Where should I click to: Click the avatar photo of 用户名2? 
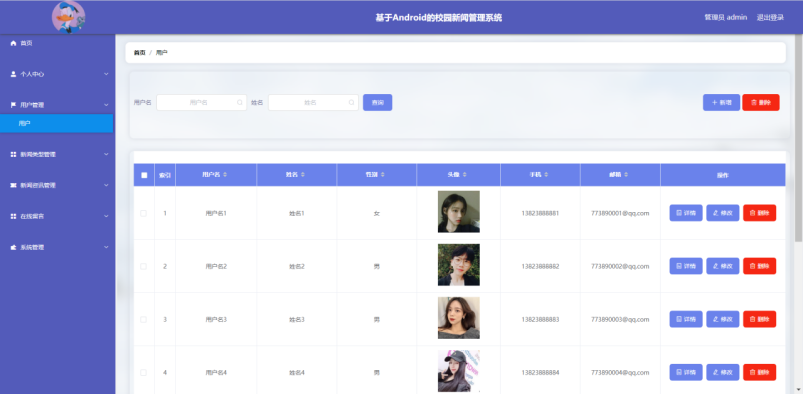click(458, 265)
